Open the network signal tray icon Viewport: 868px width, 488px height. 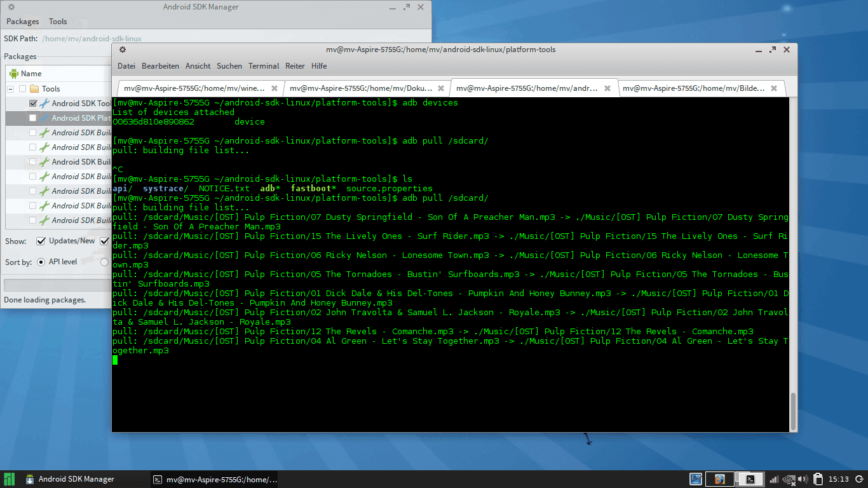(x=774, y=479)
